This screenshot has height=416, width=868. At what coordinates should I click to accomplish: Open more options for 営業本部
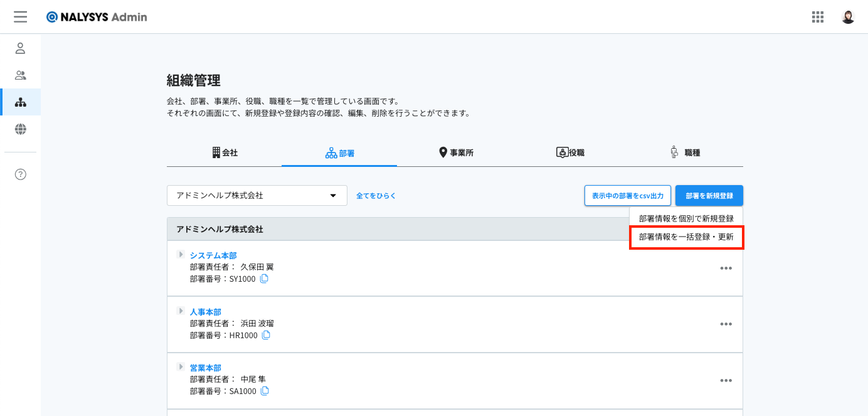coord(726,380)
